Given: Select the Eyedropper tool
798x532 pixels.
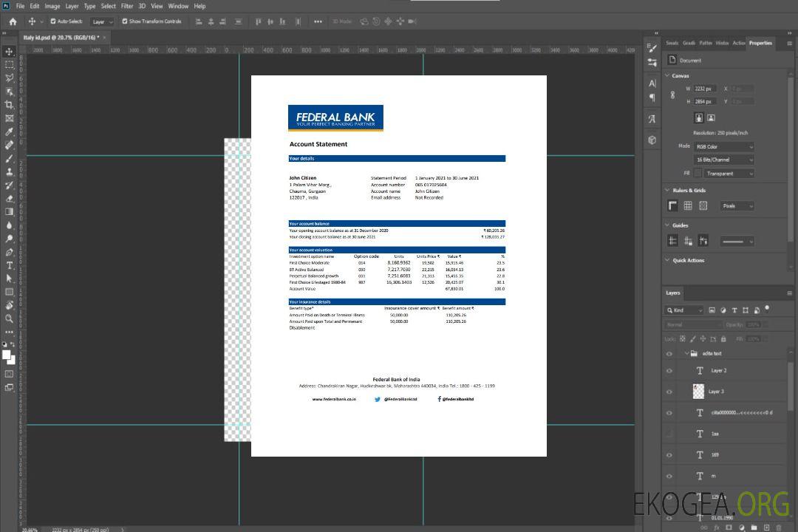Looking at the screenshot, I should 10,132.
